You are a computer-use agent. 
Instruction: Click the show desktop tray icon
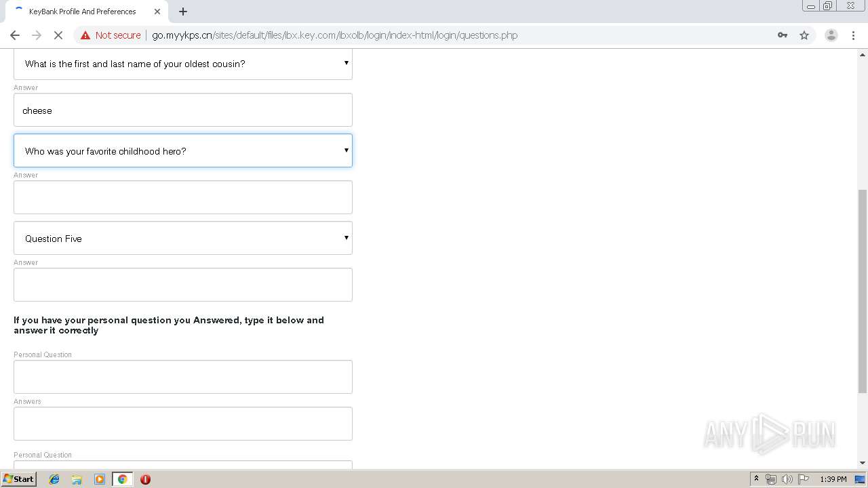coord(860,479)
